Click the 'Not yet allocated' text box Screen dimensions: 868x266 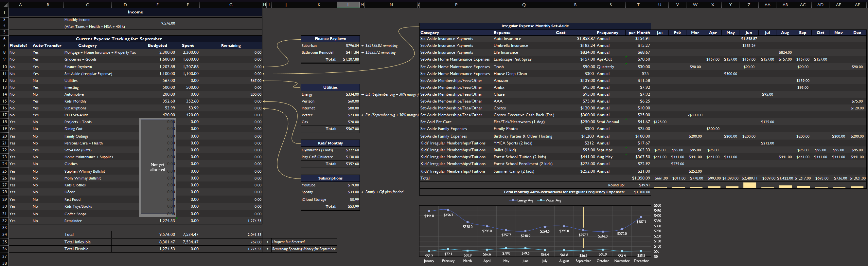coord(157,167)
